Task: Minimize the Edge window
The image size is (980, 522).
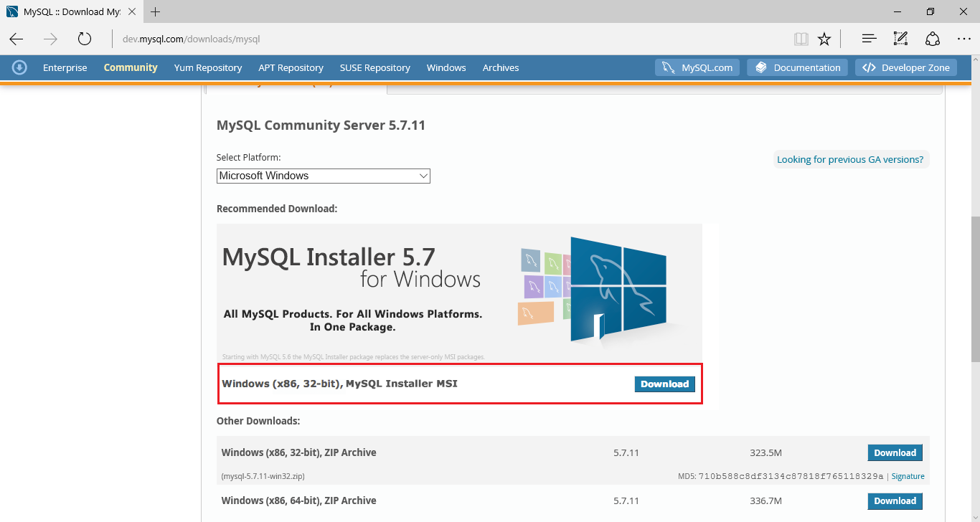Action: (897, 11)
